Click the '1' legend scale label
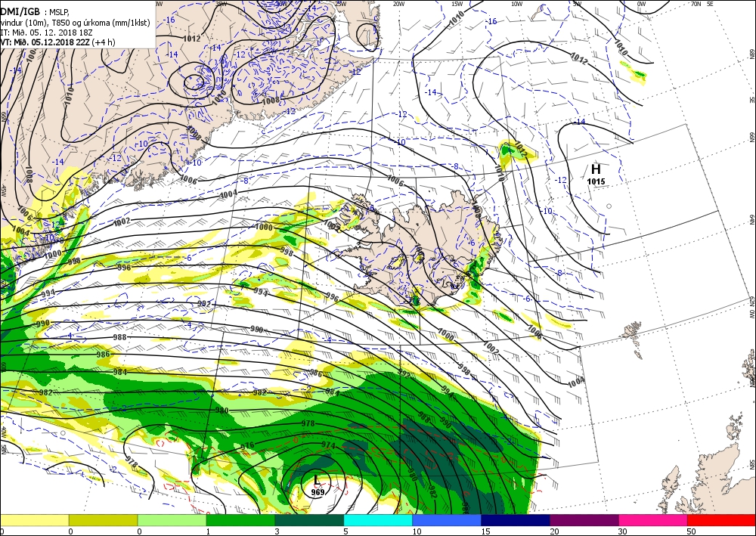This screenshot has height=536, width=756. point(209,531)
